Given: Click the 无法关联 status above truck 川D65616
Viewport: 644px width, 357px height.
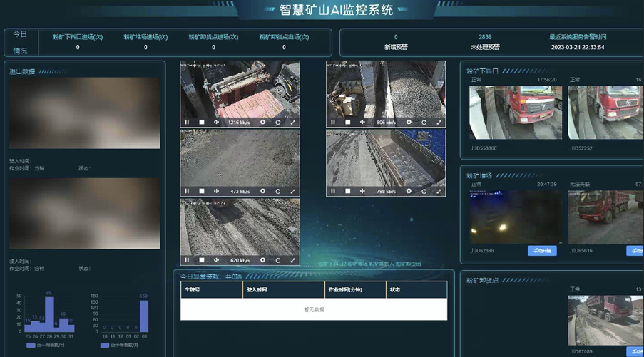Looking at the screenshot, I should pos(580,185).
